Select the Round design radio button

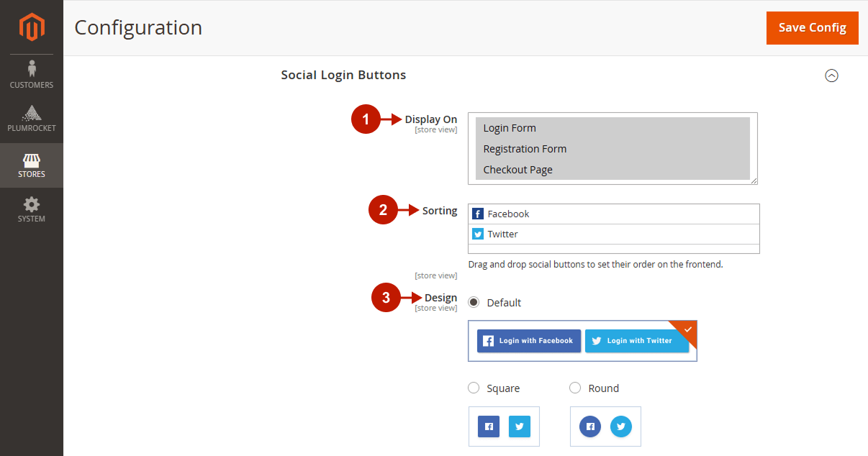(575, 388)
